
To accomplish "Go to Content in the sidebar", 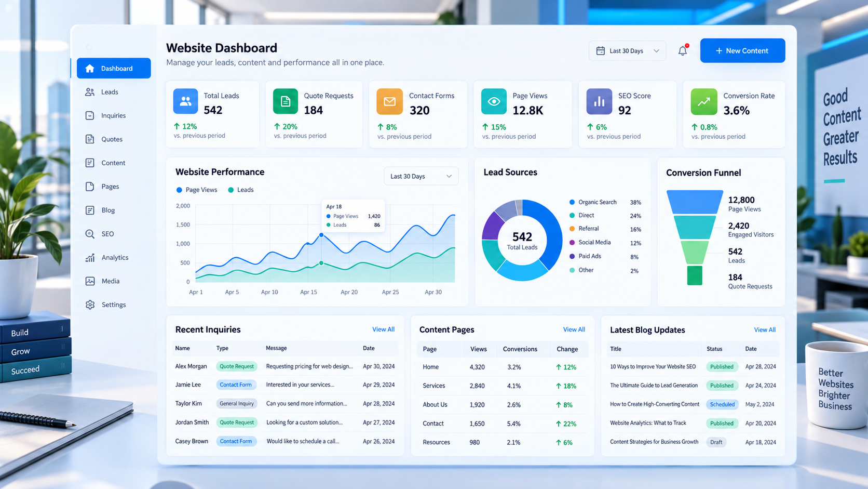I will tap(113, 163).
